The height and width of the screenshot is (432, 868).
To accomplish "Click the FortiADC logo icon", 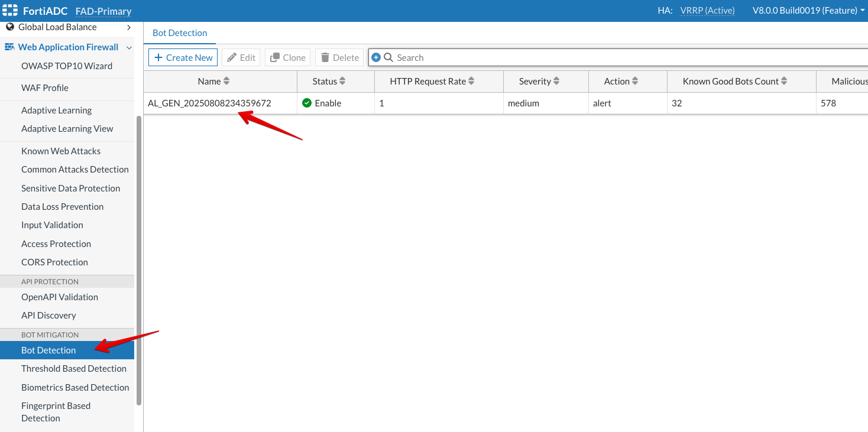I will [10, 11].
